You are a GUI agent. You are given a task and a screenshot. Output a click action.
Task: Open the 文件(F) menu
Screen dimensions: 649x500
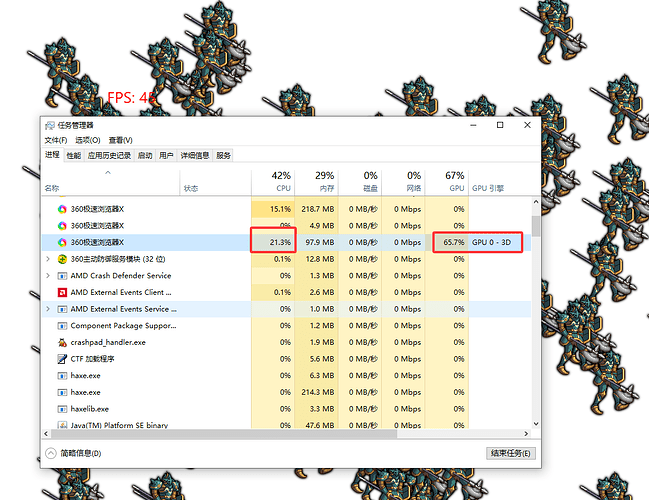55,140
